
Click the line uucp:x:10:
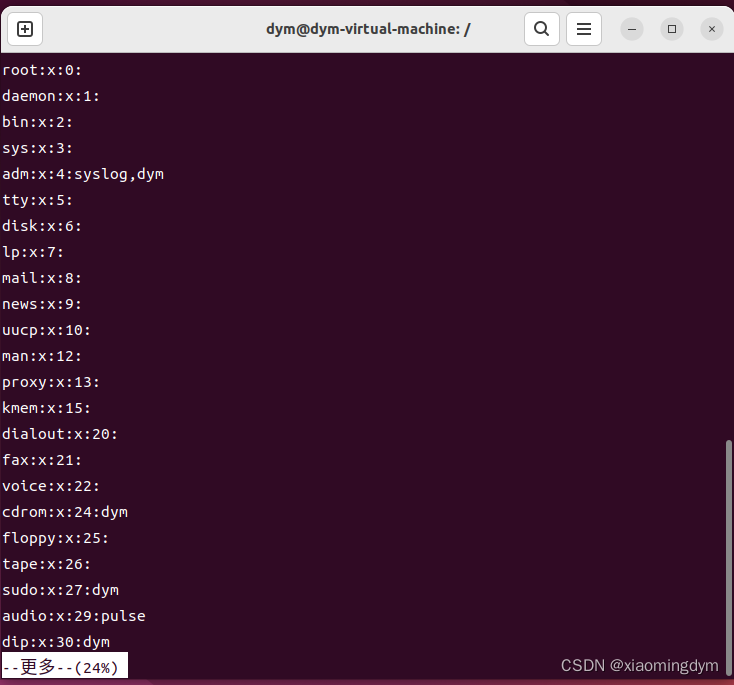click(46, 330)
